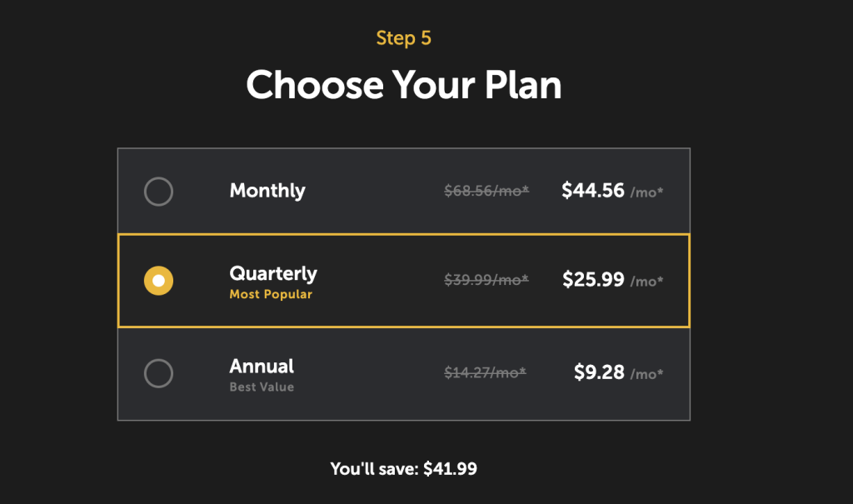The height and width of the screenshot is (504, 853).
Task: Click the crossed-out $39.99/mo price
Action: tap(486, 281)
